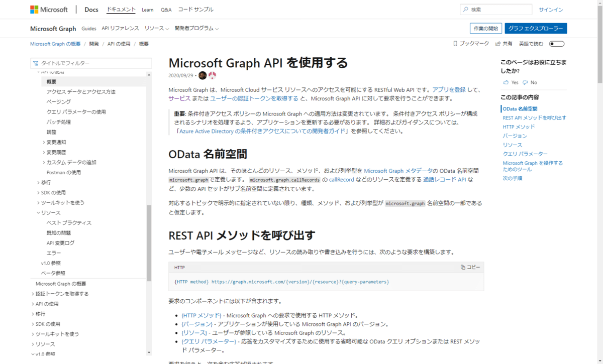Open the Docs tab in header

pos(91,10)
